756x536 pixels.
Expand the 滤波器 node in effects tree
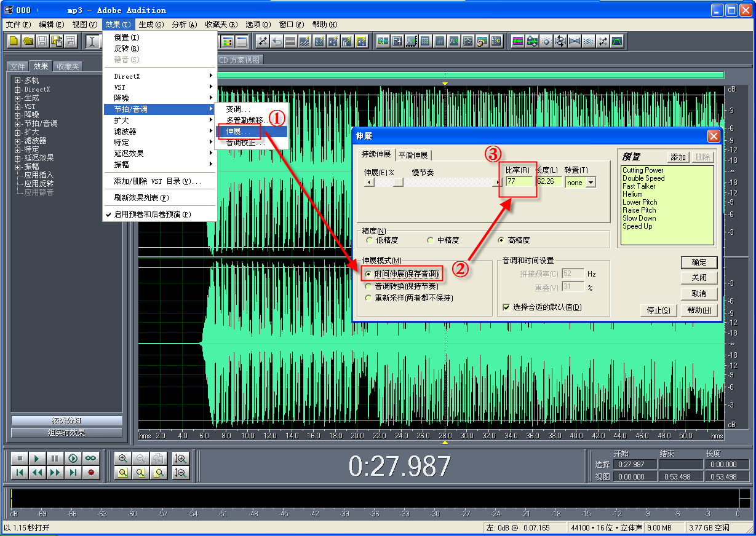(18, 141)
